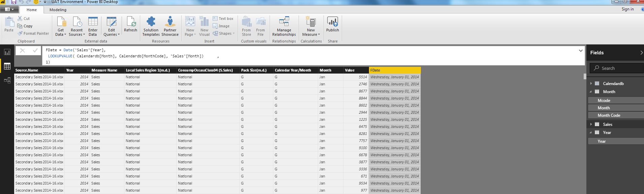Open Edit Queries

(x=112, y=26)
